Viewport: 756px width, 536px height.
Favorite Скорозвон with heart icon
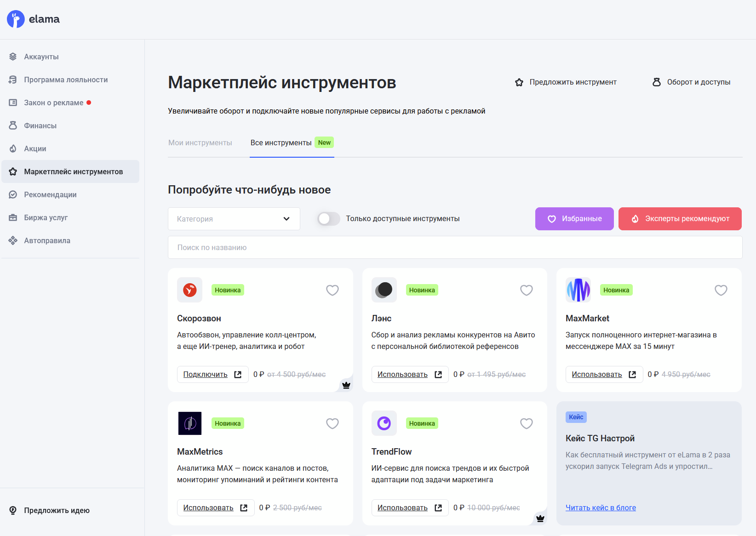332,290
